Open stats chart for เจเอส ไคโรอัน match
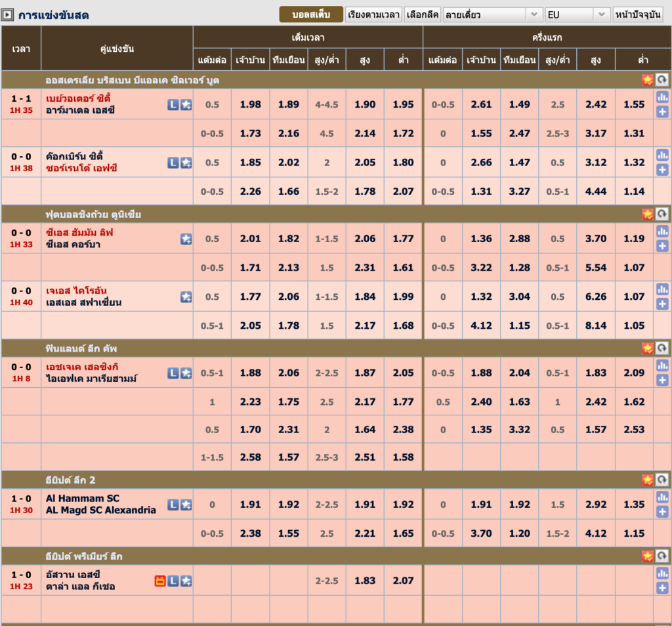This screenshot has width=672, height=626. point(662,289)
